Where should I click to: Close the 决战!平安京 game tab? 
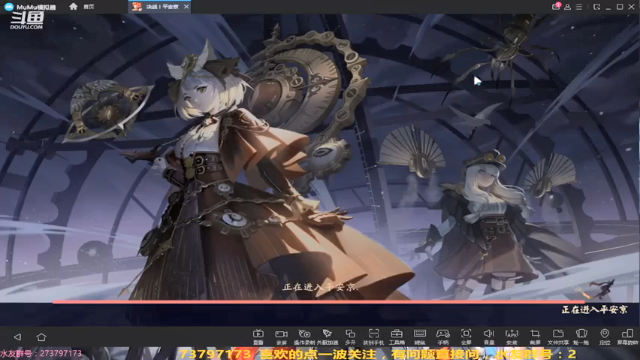tap(187, 7)
